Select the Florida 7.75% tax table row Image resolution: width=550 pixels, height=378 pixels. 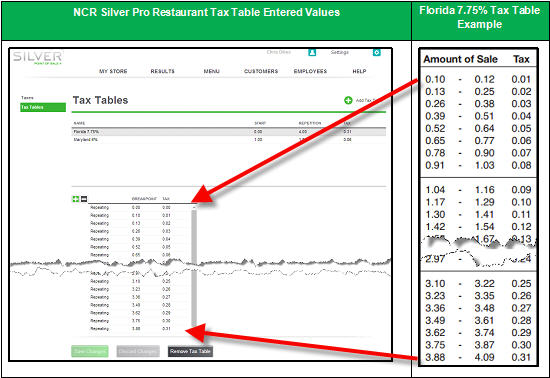pos(229,132)
